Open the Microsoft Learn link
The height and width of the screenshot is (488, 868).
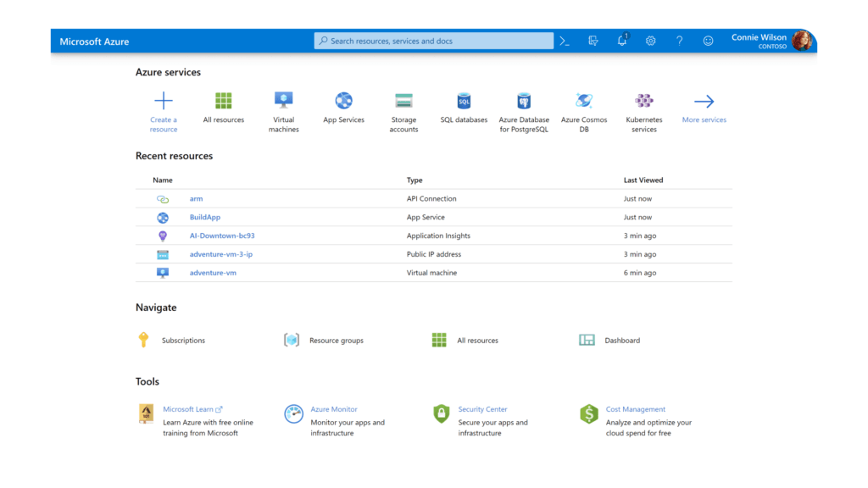[192, 409]
